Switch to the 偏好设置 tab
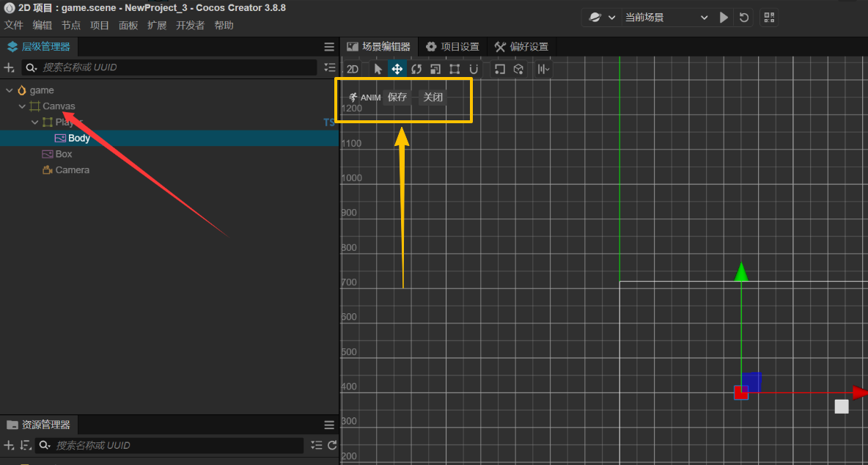Image resolution: width=868 pixels, height=465 pixels. tap(521, 47)
